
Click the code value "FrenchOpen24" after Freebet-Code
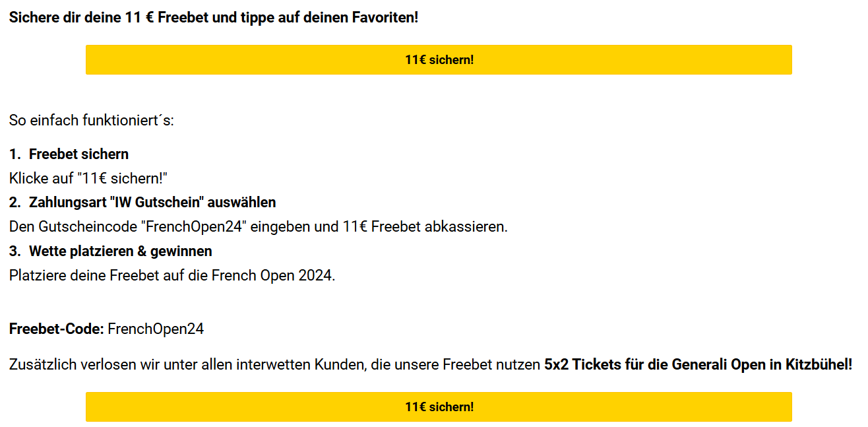[156, 329]
